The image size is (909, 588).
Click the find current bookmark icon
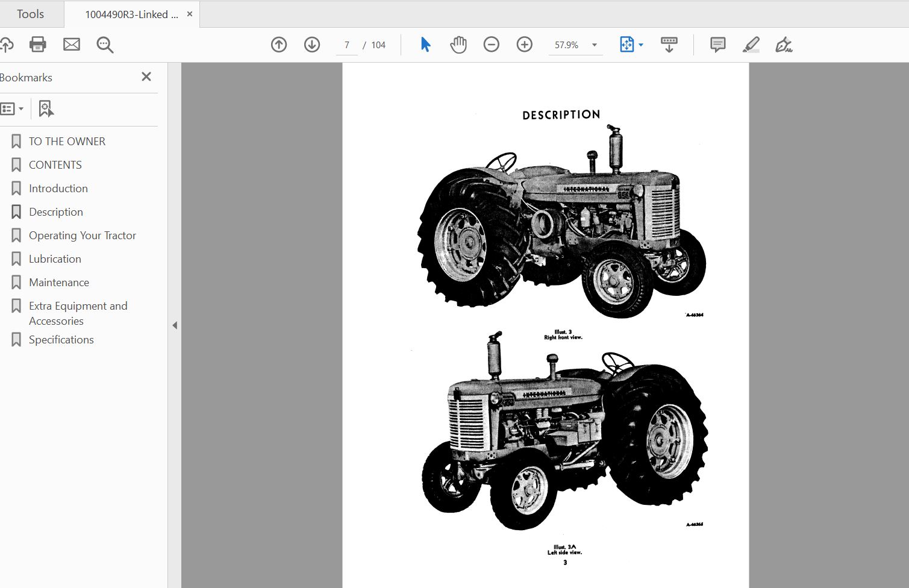(x=46, y=109)
